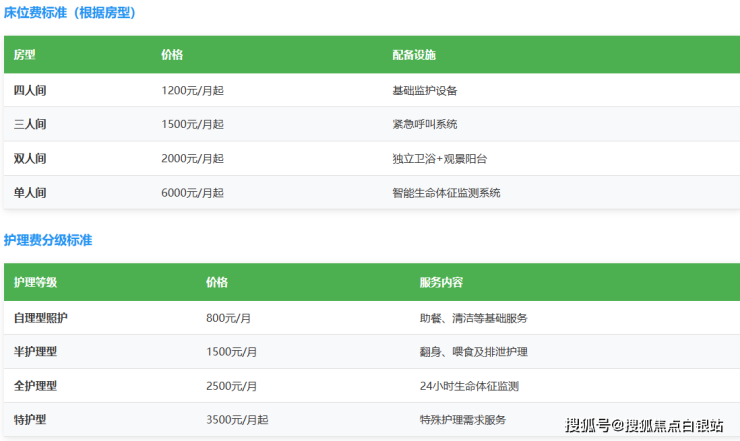Click the 1200元/月起 price cell
Screen dimensions: 740x441
192,90
